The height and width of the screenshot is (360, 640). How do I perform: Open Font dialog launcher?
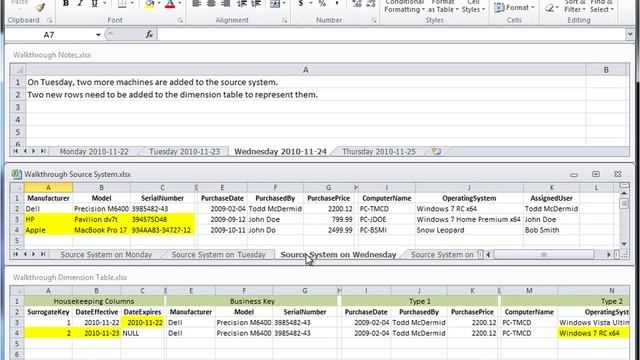coord(180,20)
